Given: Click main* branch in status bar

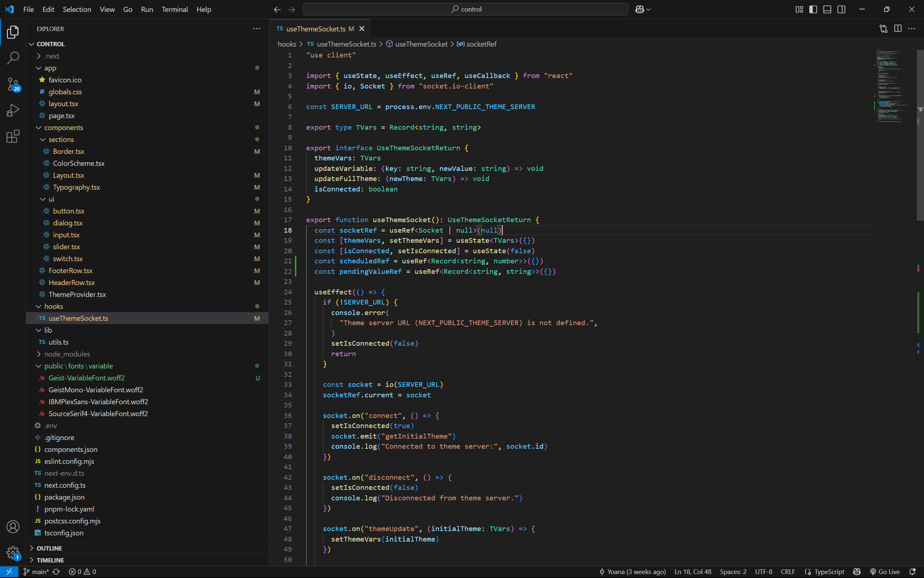Looking at the screenshot, I should [36, 571].
